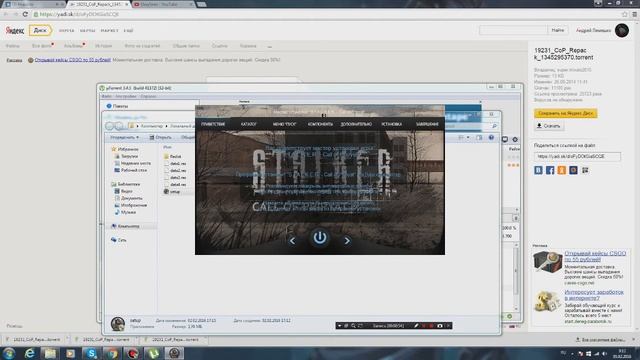Open Explorer view options dropdown
The width and height of the screenshot is (640, 360).
coord(468,138)
